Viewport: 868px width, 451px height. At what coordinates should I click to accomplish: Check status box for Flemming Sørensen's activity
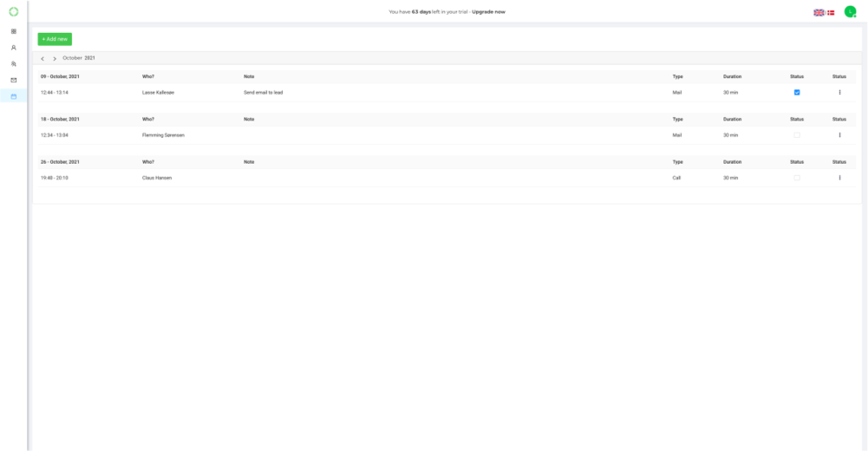click(x=797, y=135)
